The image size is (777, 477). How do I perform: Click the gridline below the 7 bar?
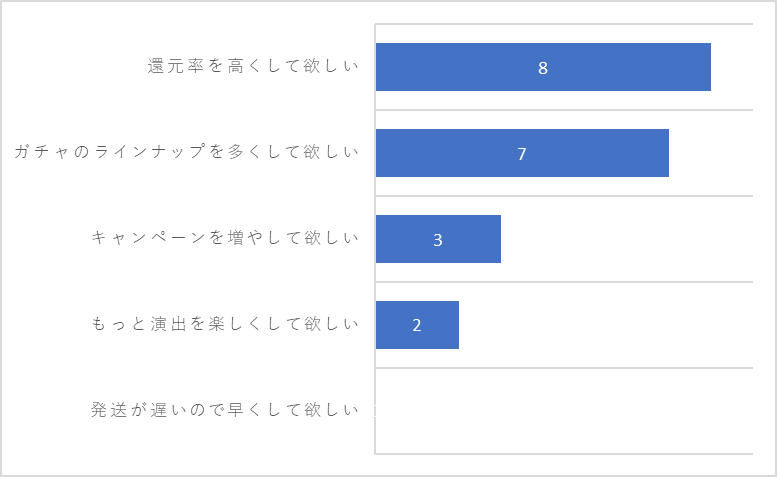coord(564,196)
